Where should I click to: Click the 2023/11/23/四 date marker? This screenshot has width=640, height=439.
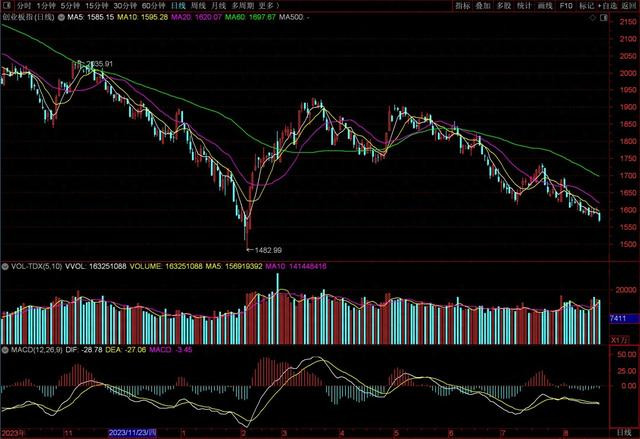[x=132, y=433]
